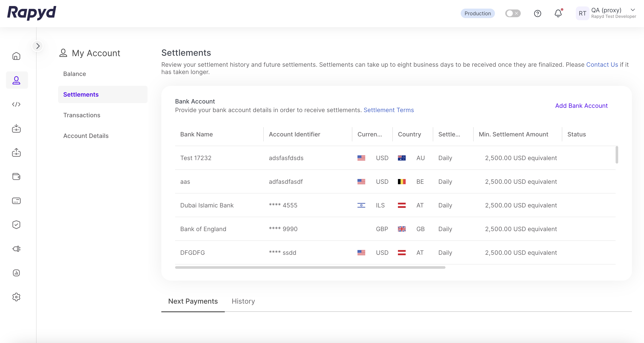
Task: Open the Disburse money-out icon in sidebar
Action: (x=16, y=152)
